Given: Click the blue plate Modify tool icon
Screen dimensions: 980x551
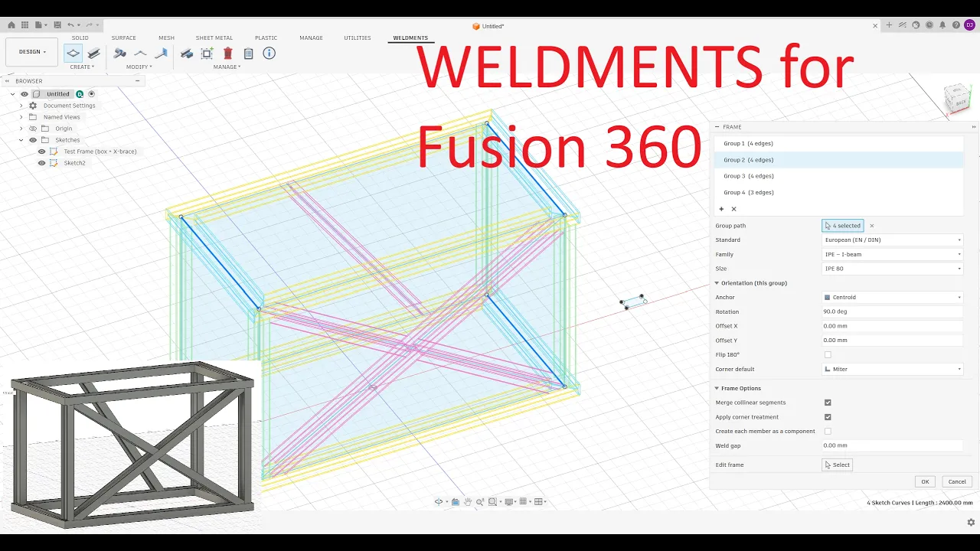Looking at the screenshot, I should [161, 54].
